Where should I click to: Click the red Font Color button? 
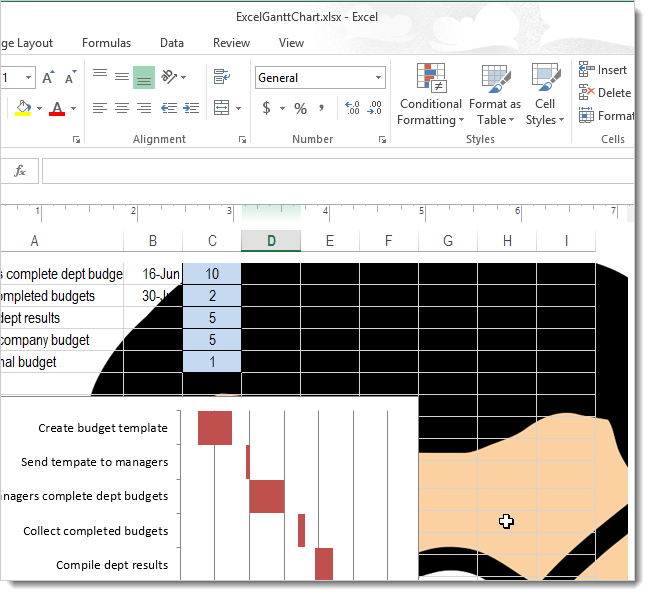tap(57, 108)
